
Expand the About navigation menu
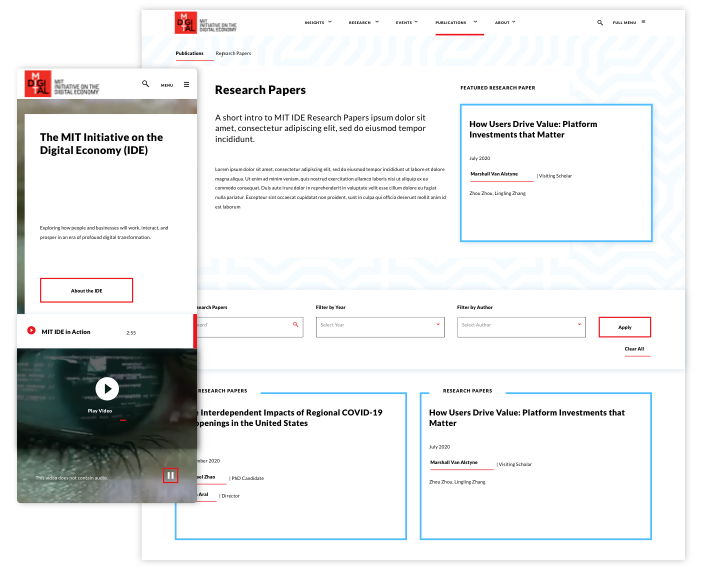pos(505,22)
